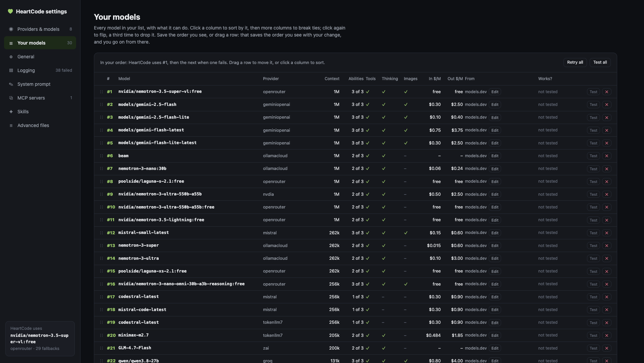Go to Logging settings
The height and width of the screenshot is (363, 644).
pyautogui.click(x=40, y=70)
